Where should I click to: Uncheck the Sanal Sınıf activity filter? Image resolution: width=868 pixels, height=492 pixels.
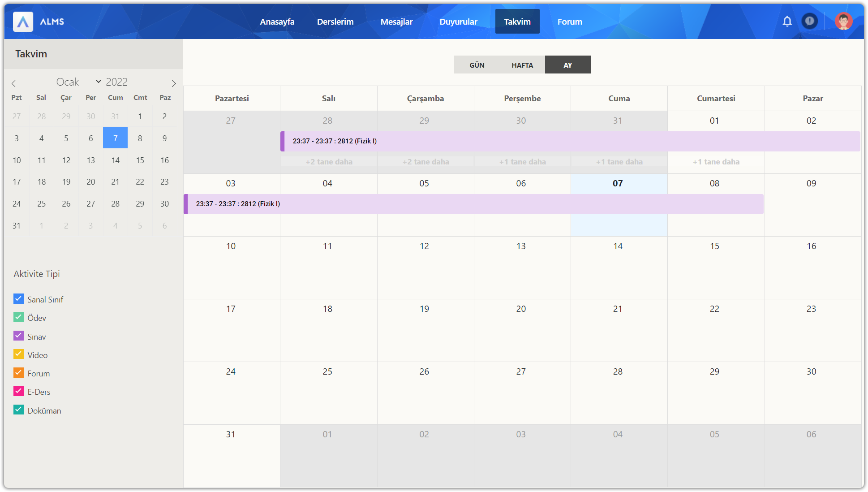click(18, 298)
